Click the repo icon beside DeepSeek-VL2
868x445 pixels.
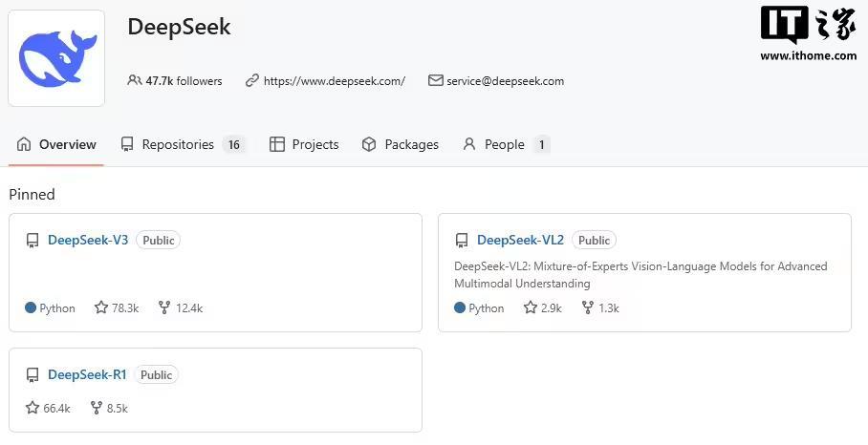point(462,241)
